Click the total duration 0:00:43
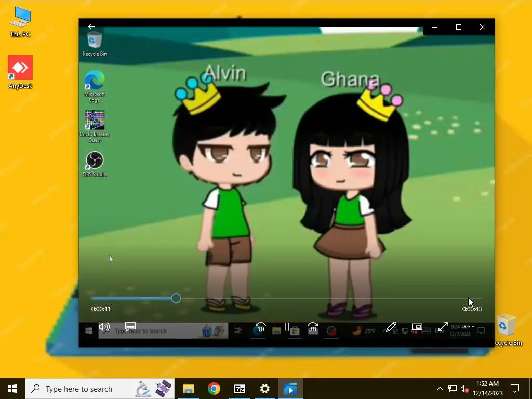 (x=472, y=309)
